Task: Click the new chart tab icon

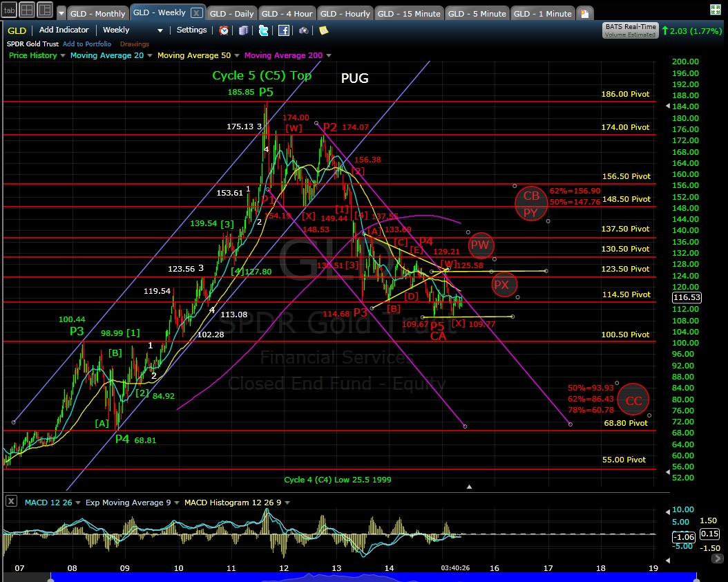Action: pos(584,13)
